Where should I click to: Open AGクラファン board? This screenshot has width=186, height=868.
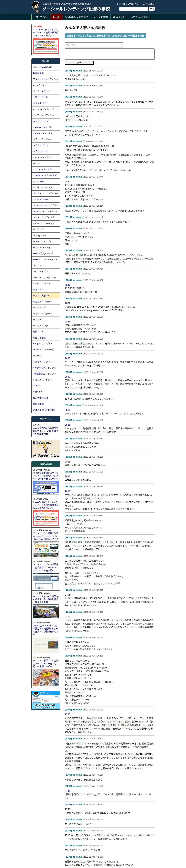click(46, 85)
